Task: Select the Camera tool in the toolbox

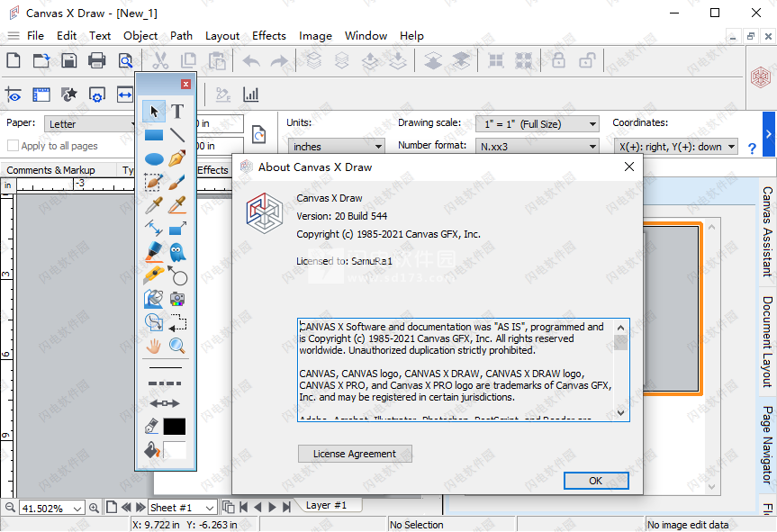Action: [x=177, y=299]
